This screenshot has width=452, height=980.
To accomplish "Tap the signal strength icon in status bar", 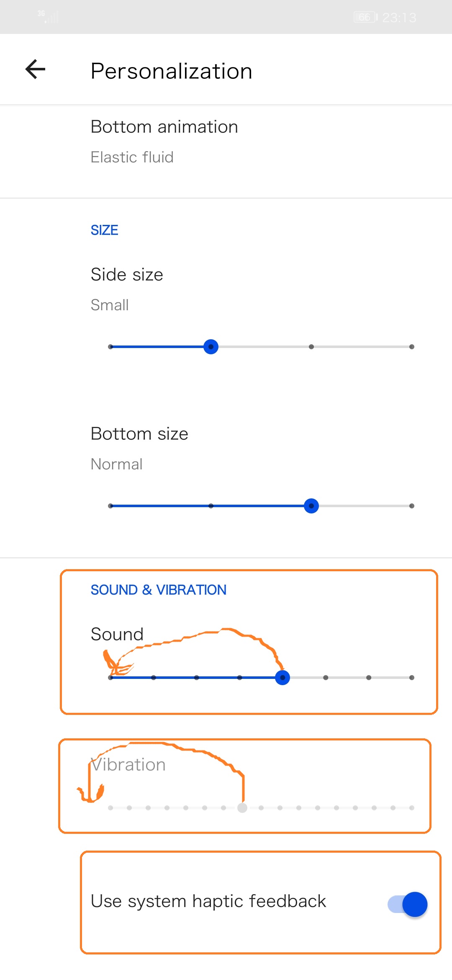I will pyautogui.click(x=48, y=16).
